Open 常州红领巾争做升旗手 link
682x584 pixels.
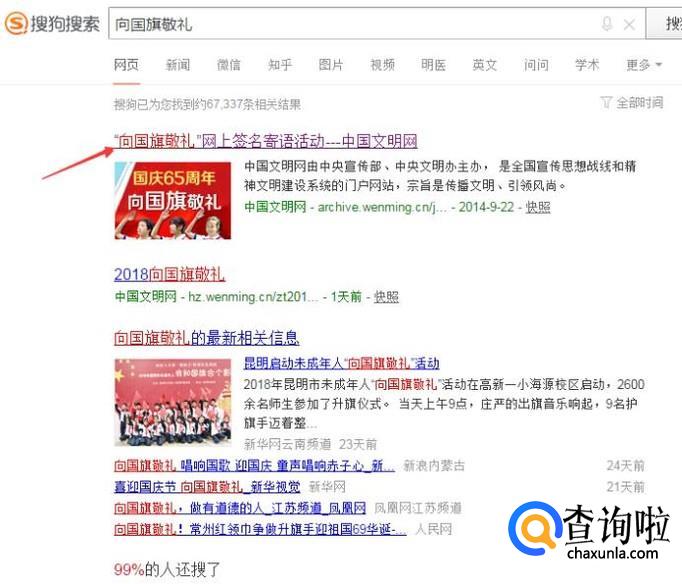pos(260,529)
